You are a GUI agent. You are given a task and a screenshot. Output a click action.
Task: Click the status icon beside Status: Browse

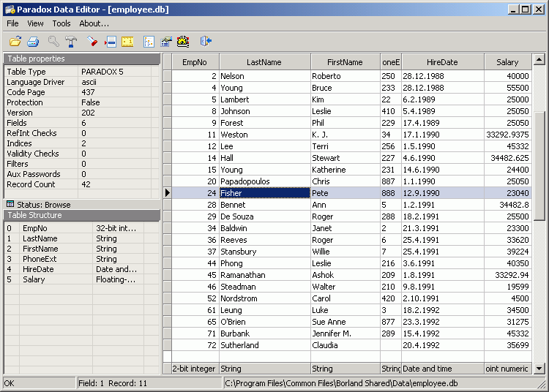10,204
